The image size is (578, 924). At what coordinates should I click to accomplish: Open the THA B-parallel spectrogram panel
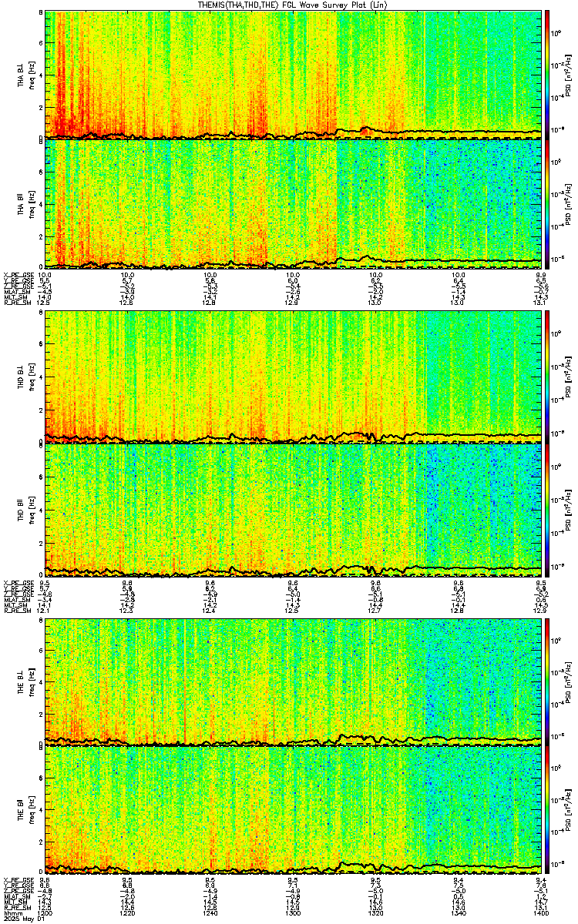point(293,204)
